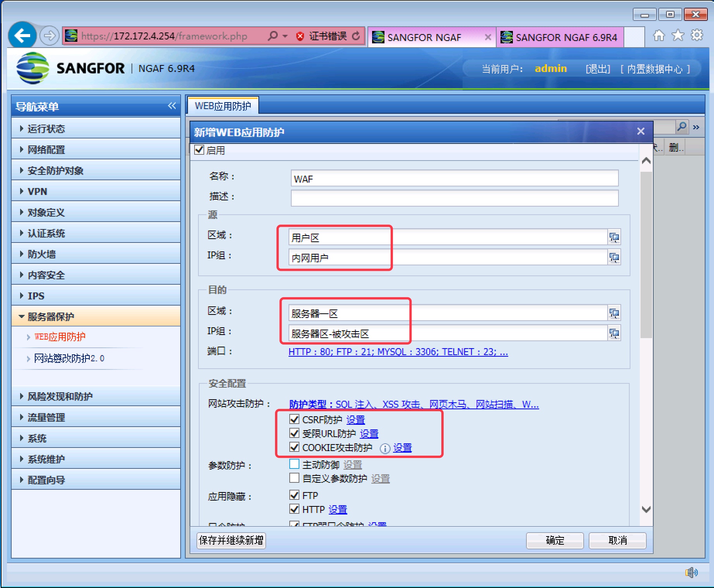Enable the 主动防御 checkbox
Image resolution: width=714 pixels, height=588 pixels.
click(294, 464)
